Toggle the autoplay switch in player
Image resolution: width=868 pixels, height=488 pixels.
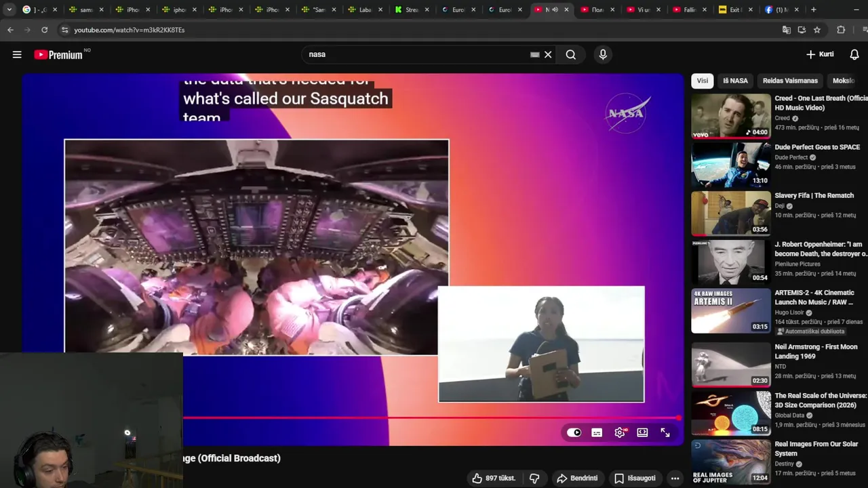574,432
